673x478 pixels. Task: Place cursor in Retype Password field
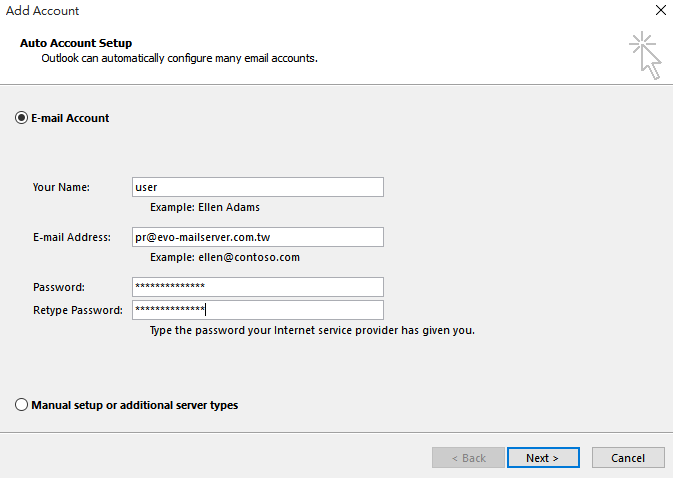click(258, 310)
